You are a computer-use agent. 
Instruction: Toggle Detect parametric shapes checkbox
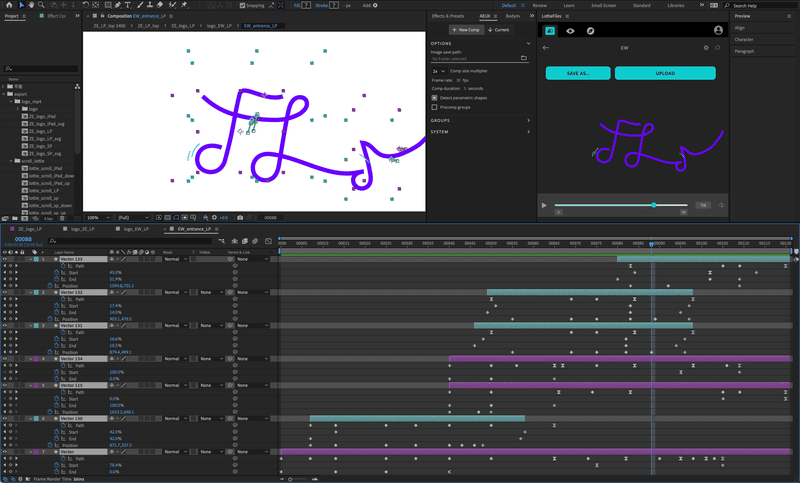coord(434,97)
